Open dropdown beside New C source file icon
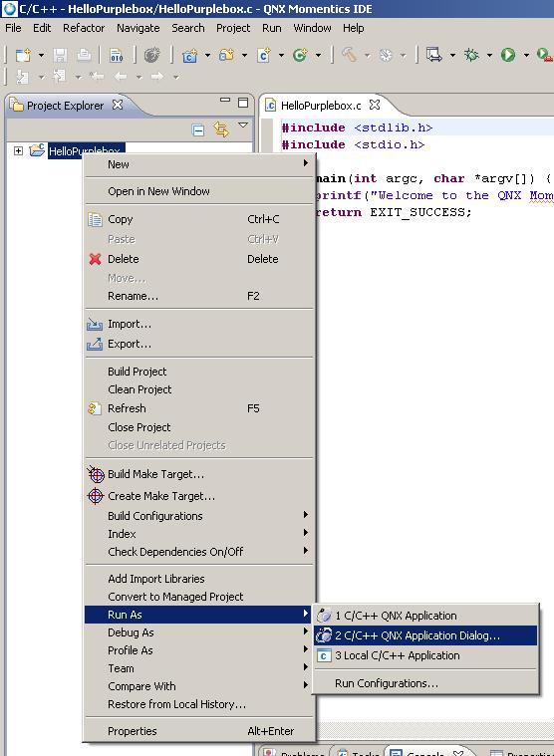This screenshot has height=756, width=554. (x=281, y=56)
